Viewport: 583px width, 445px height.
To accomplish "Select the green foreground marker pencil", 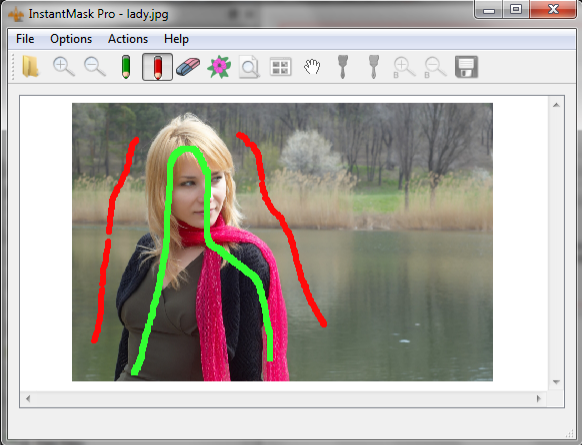I will point(126,67).
